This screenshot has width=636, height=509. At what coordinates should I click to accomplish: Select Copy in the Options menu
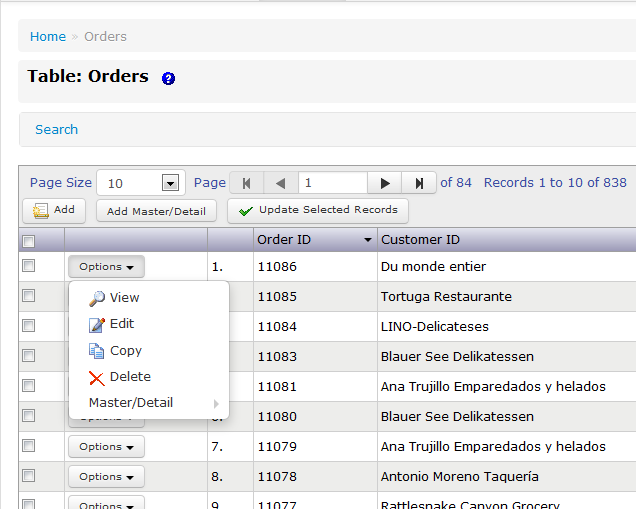point(125,351)
